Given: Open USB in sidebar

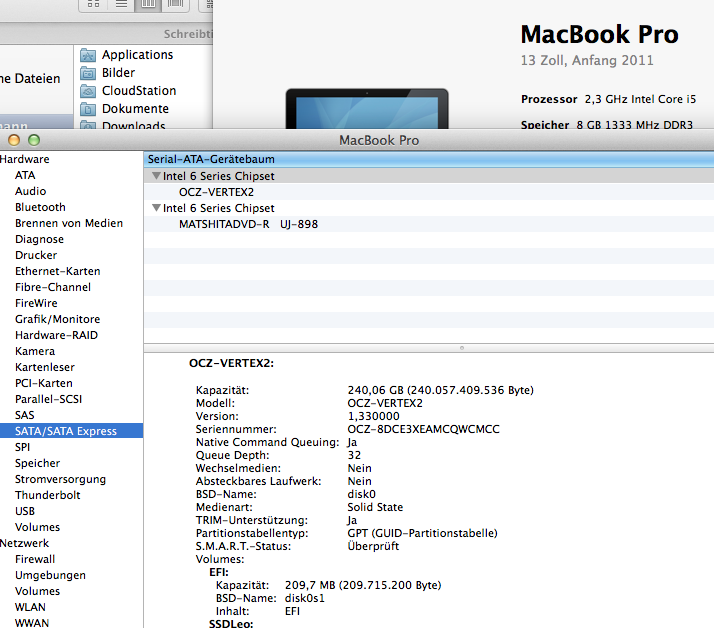Looking at the screenshot, I should (25, 511).
